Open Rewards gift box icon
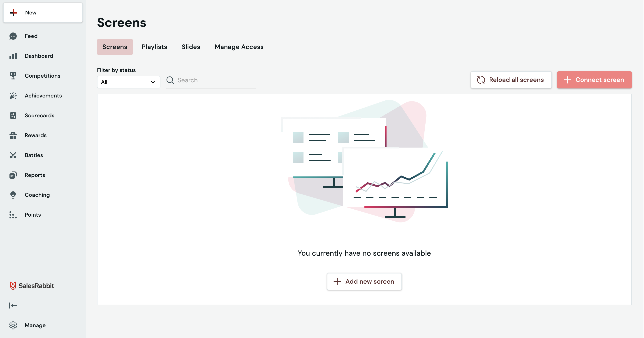 13,136
